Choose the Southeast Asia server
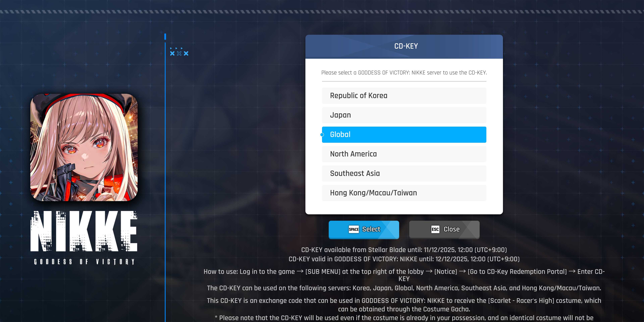This screenshot has height=322, width=644. pyautogui.click(x=404, y=174)
